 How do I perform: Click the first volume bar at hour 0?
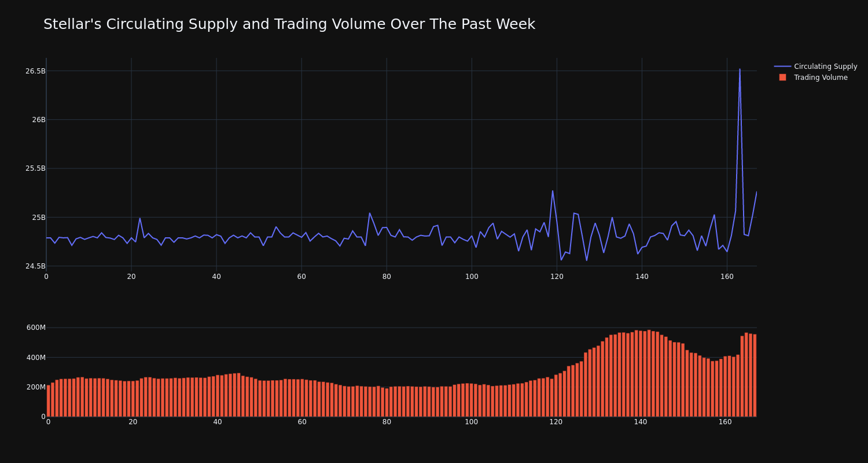point(48,401)
